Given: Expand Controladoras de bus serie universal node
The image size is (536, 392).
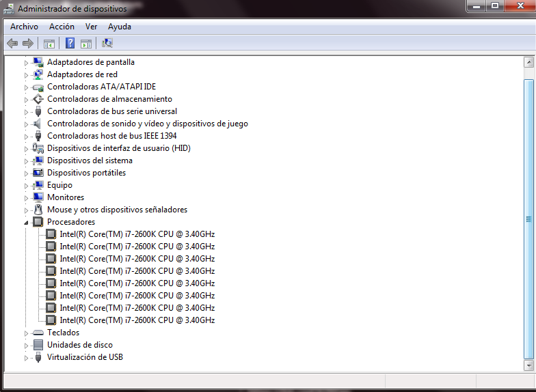Looking at the screenshot, I should pyautogui.click(x=26, y=112).
